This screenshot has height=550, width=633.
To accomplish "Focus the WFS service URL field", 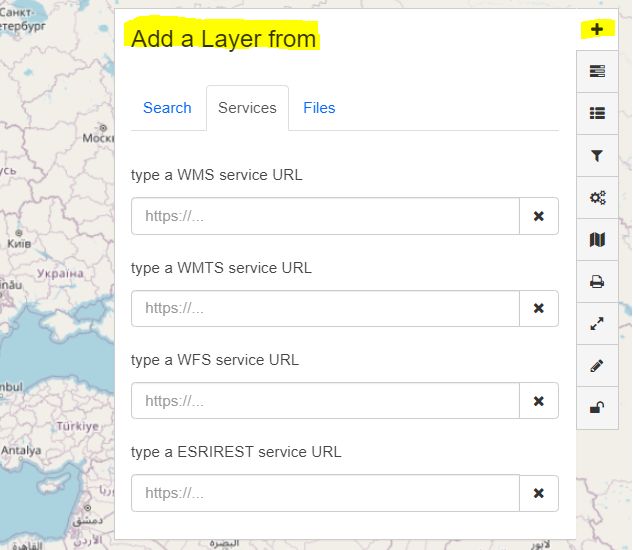I will (325, 401).
